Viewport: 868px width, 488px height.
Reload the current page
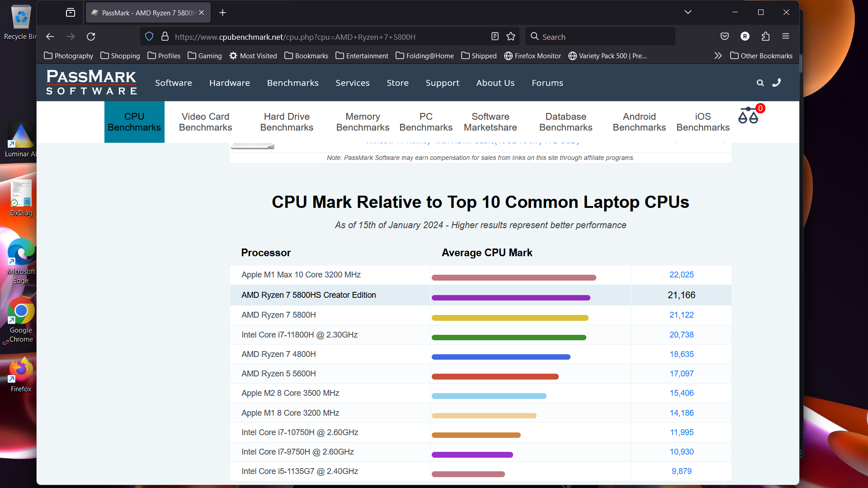pos(91,37)
